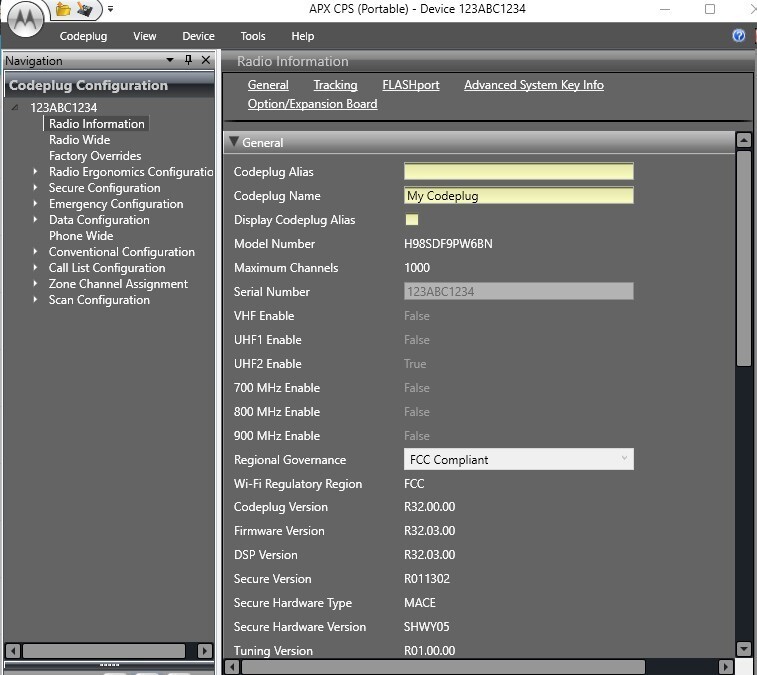
Task: Click the Codeplug Configuration panel header
Action: [x=109, y=85]
